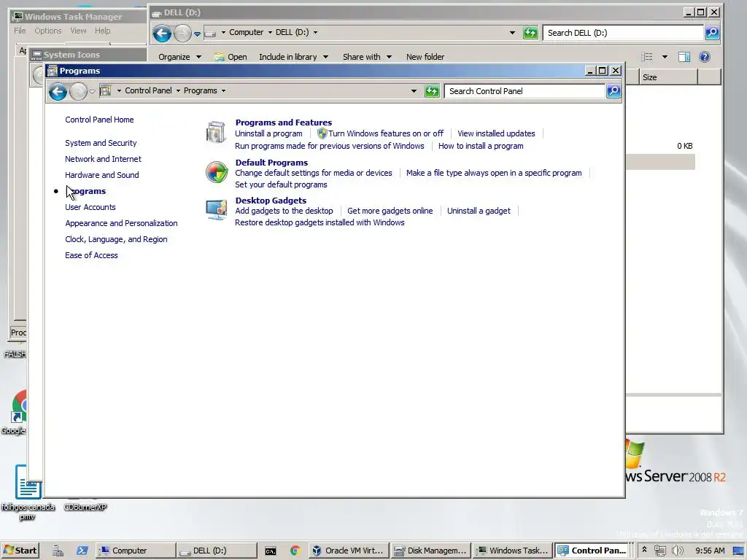Open Appearance and Personalization category
The width and height of the screenshot is (747, 560).
(x=121, y=223)
